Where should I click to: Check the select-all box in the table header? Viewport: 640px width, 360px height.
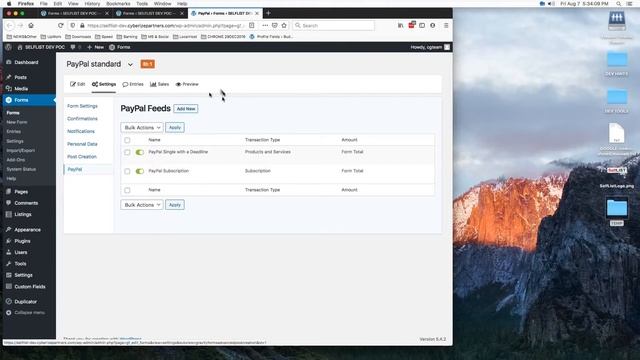[x=127, y=140]
